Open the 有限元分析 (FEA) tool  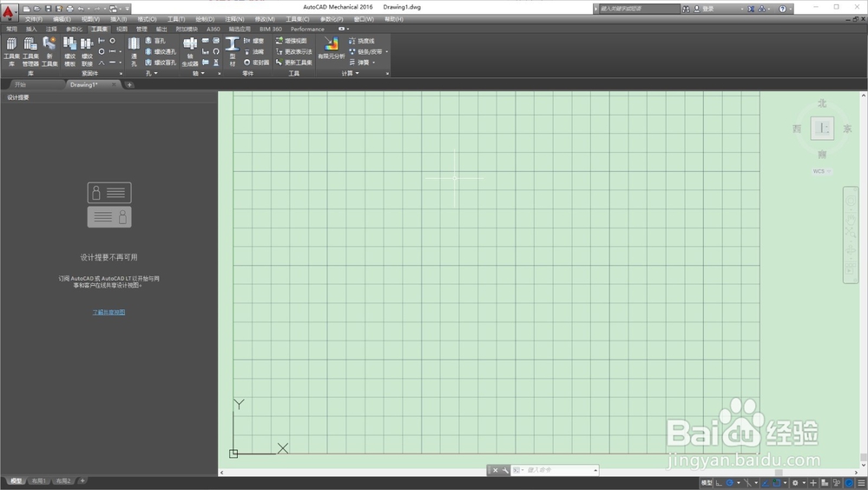coord(331,48)
